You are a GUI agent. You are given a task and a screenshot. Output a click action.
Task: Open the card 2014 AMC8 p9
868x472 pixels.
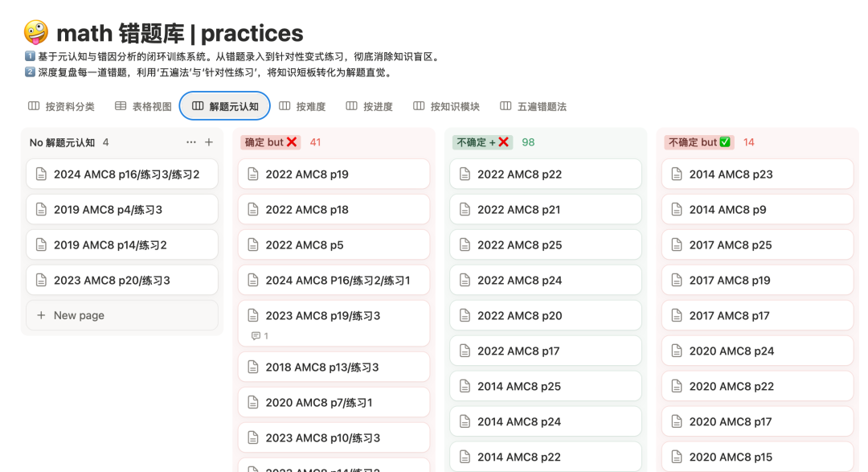click(x=757, y=210)
